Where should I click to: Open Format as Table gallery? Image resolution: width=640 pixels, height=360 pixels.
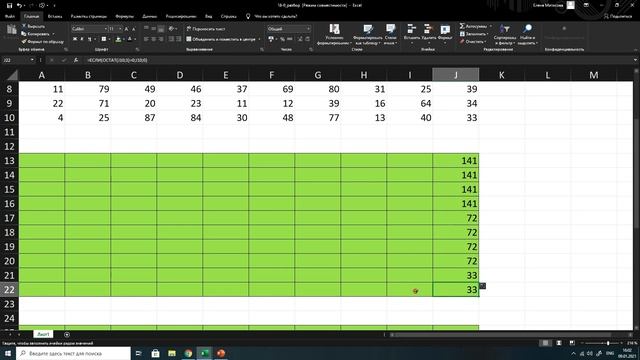tap(368, 34)
